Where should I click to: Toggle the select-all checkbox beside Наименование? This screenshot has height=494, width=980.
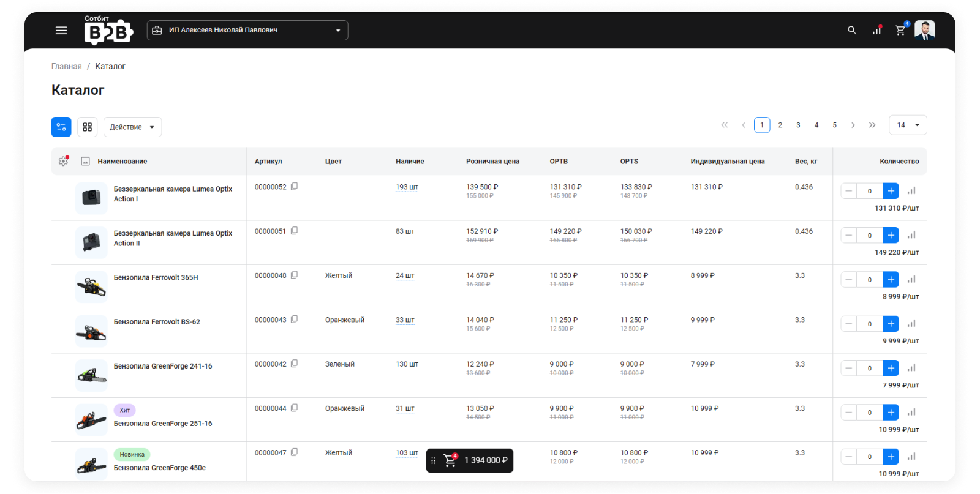point(86,162)
